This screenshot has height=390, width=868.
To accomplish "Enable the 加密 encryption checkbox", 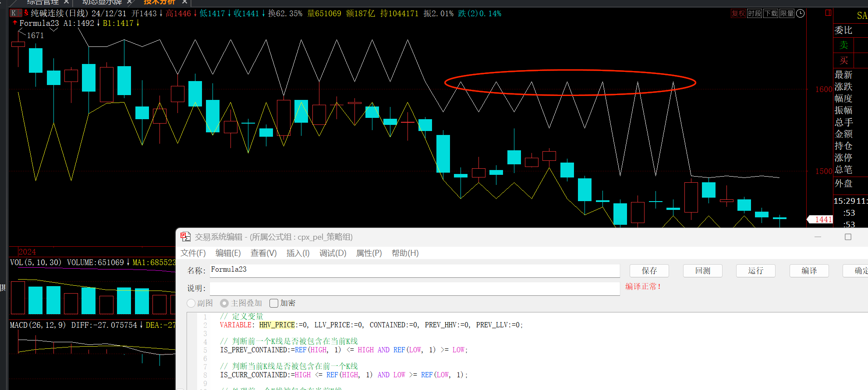I will 274,303.
